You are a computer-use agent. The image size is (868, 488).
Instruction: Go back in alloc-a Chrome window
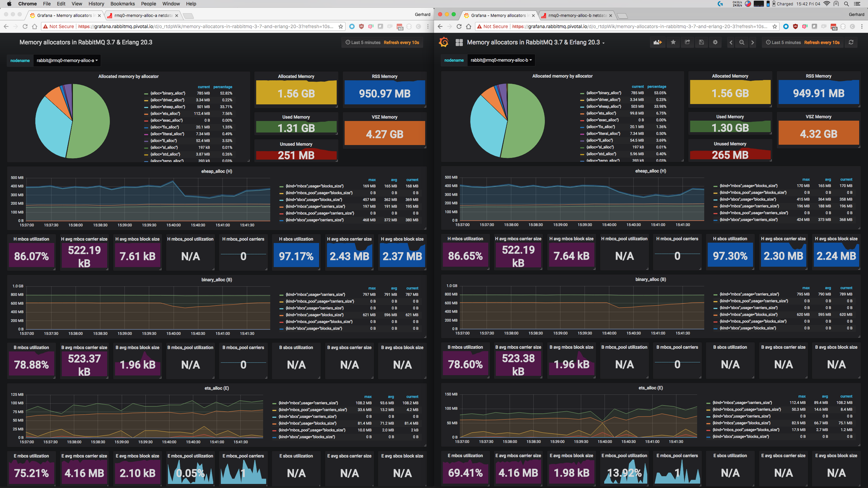(x=6, y=26)
